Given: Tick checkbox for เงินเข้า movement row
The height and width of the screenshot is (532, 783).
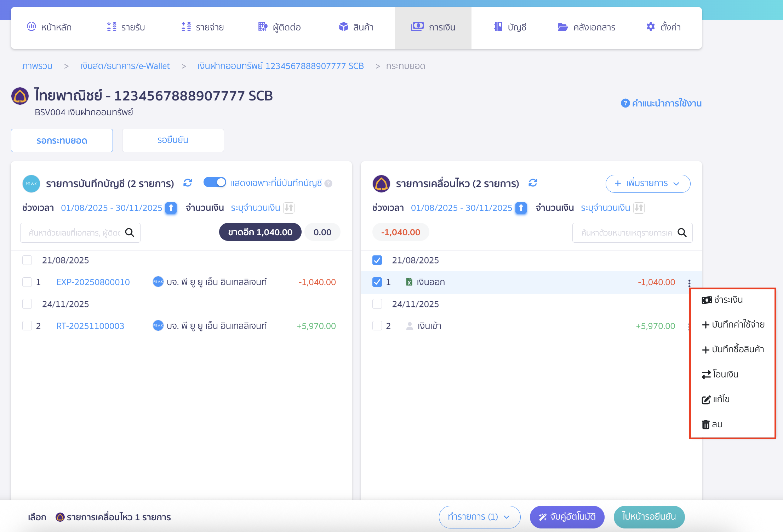Looking at the screenshot, I should click(377, 326).
